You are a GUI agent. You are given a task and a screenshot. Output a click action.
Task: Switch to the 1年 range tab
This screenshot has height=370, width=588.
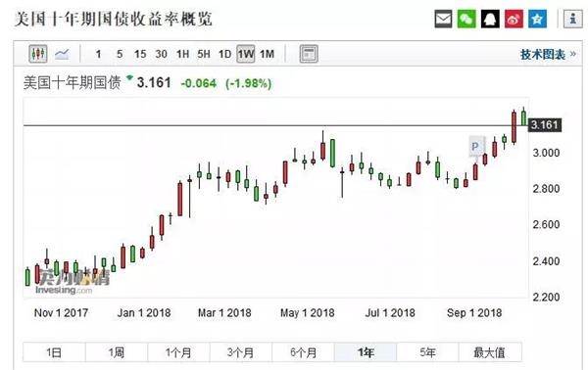(x=366, y=352)
